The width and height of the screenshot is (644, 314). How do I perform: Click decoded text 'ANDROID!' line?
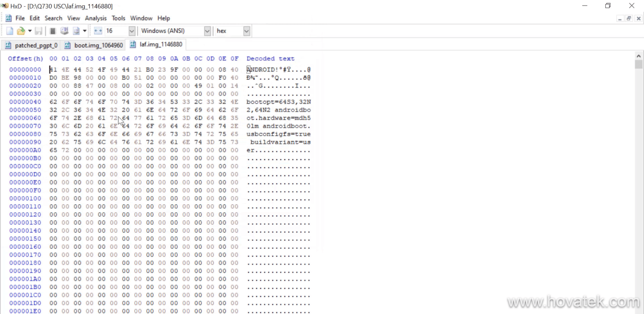click(279, 70)
